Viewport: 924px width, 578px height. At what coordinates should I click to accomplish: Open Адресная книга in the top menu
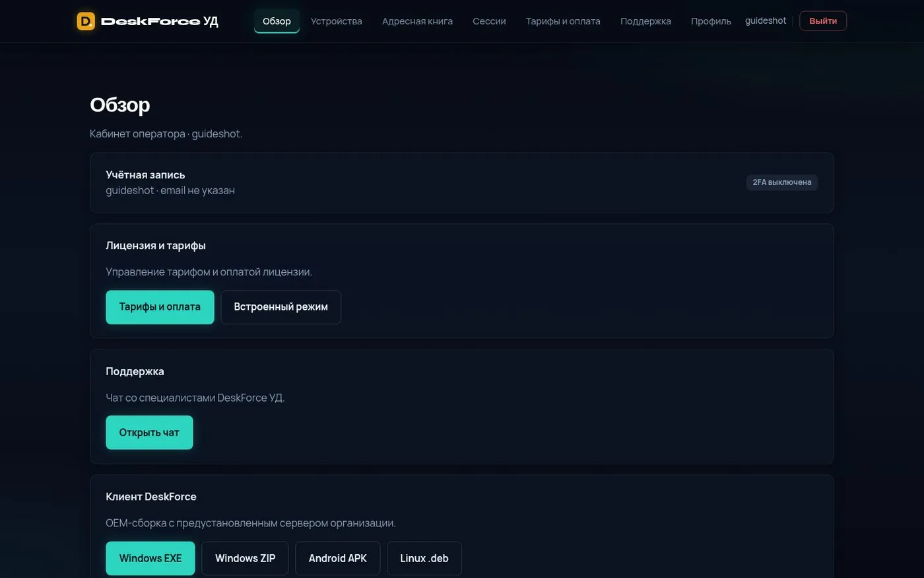pyautogui.click(x=417, y=21)
